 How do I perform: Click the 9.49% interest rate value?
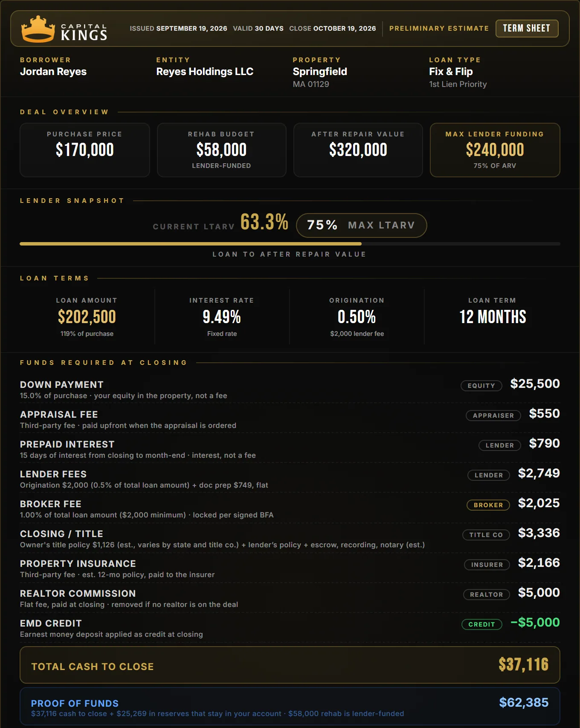tap(222, 317)
